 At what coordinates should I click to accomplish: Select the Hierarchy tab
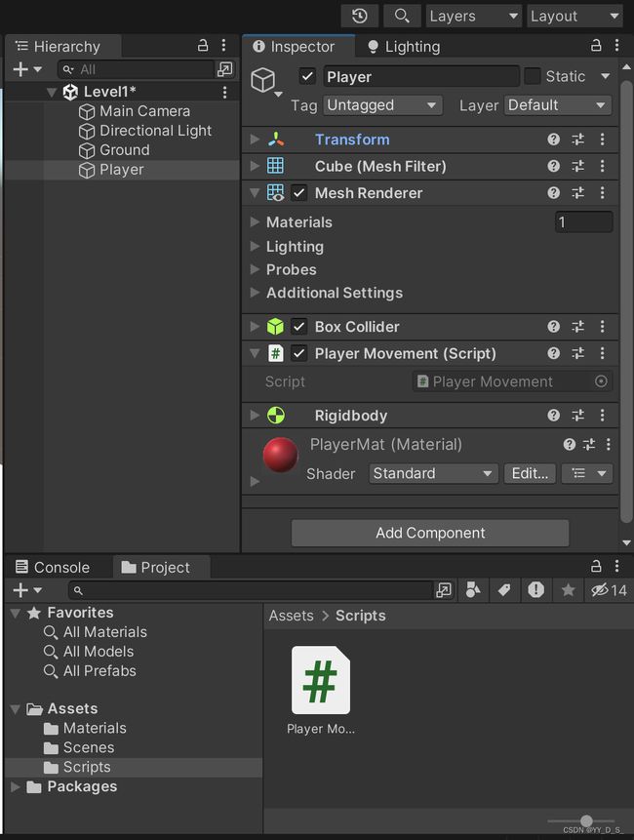(x=63, y=46)
